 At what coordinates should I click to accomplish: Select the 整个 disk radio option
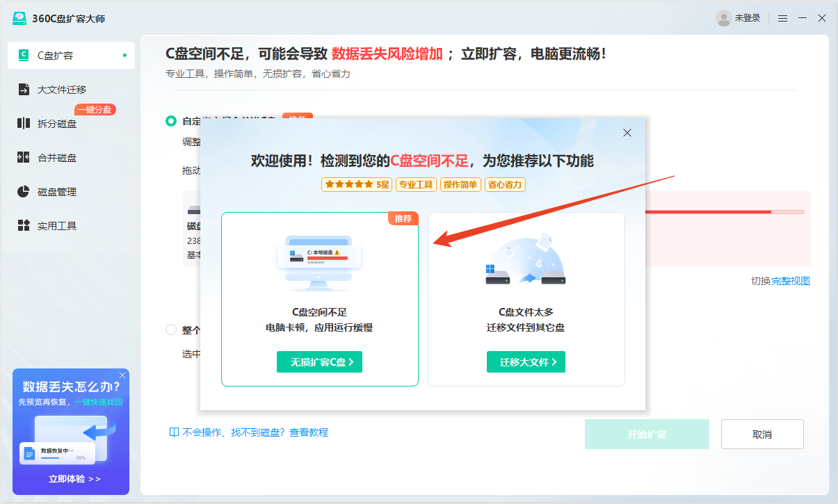pos(170,330)
